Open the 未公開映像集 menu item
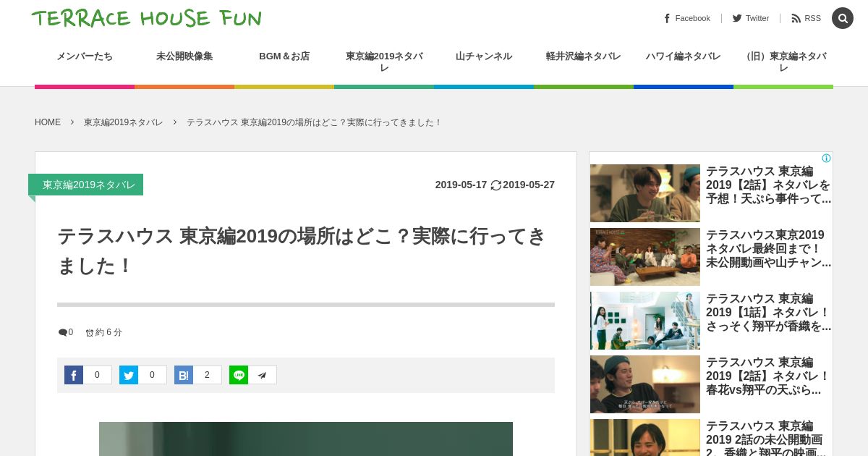The height and width of the screenshot is (456, 868). (x=184, y=62)
